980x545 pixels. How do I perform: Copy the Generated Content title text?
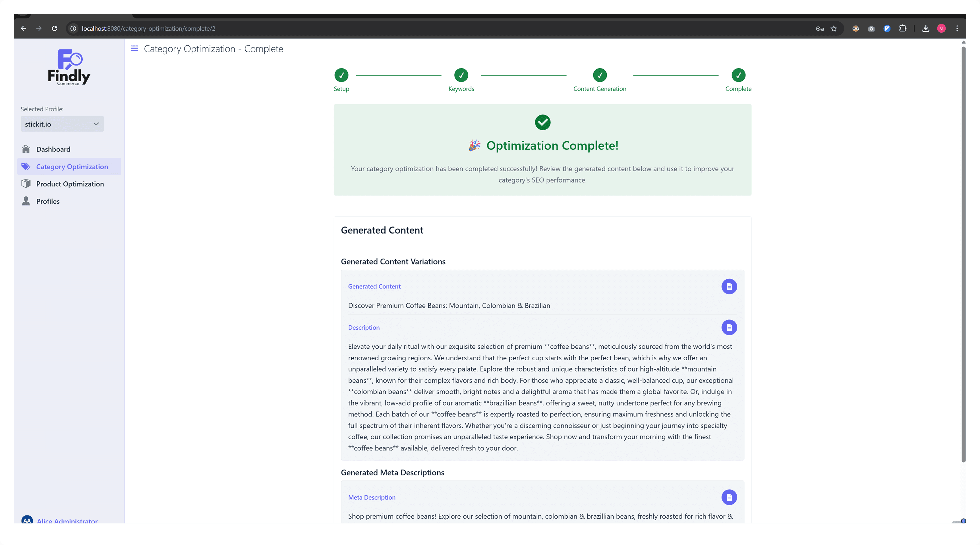[729, 286]
